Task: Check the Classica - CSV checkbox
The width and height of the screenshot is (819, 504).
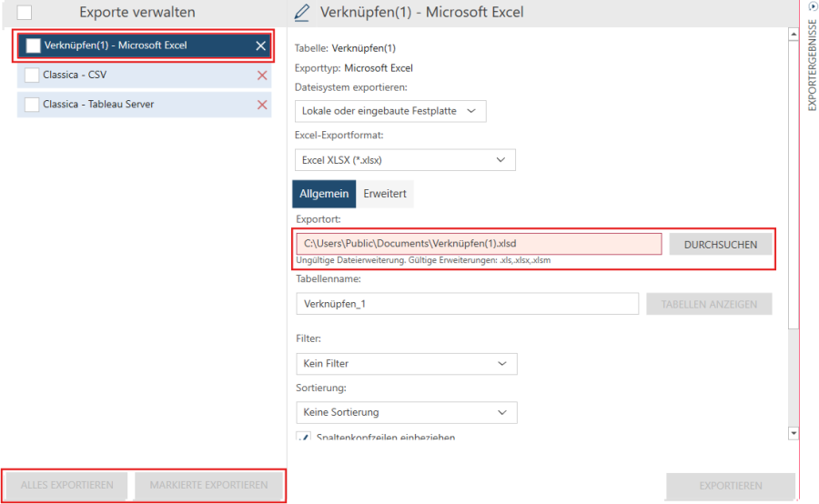Action: tap(32, 76)
